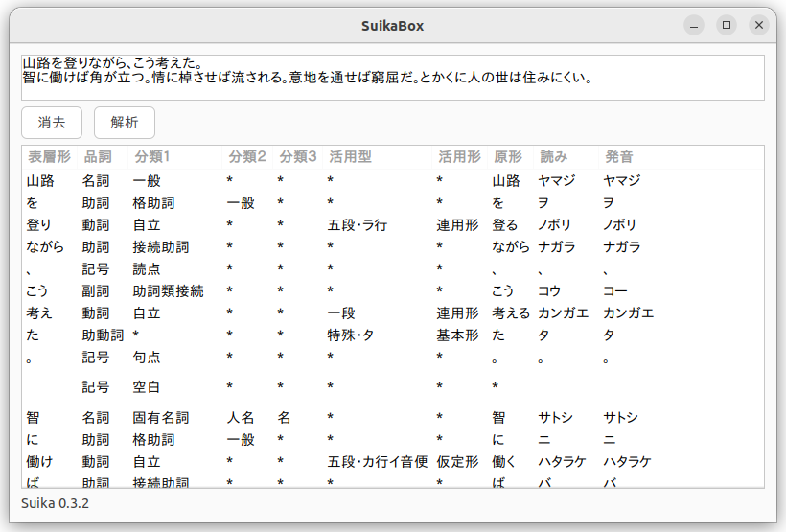The width and height of the screenshot is (786, 532).
Task: Click the ながら surface form cell
Action: 45,247
